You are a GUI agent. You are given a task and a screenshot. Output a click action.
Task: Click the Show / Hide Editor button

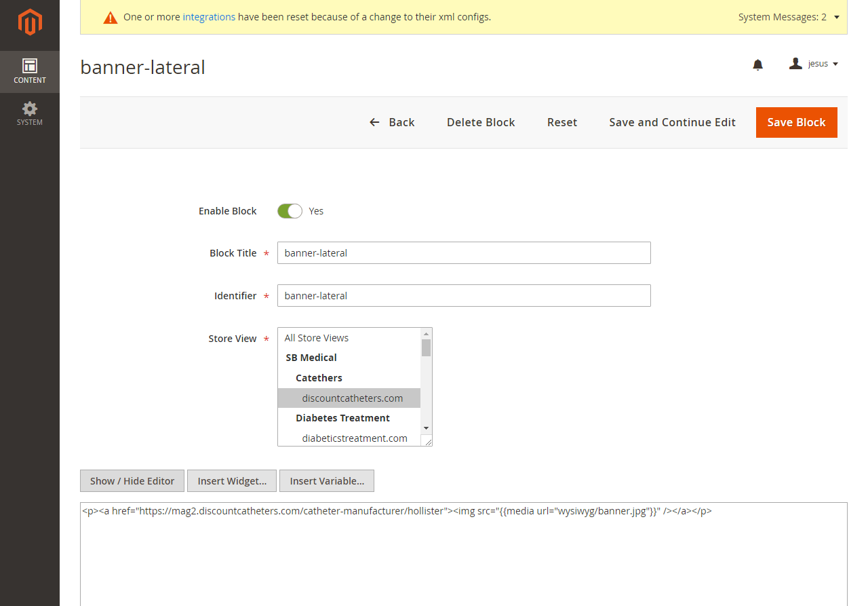[x=132, y=481]
